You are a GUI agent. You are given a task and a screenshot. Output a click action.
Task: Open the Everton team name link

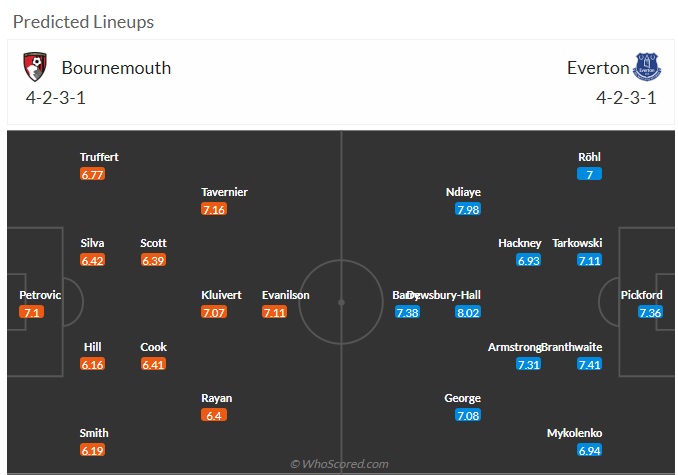[598, 68]
